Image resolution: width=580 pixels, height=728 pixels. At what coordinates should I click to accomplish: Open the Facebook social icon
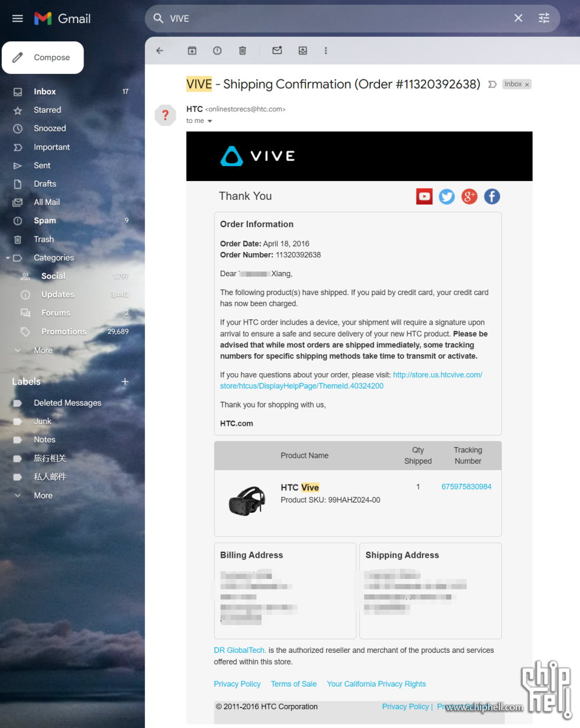(x=492, y=196)
